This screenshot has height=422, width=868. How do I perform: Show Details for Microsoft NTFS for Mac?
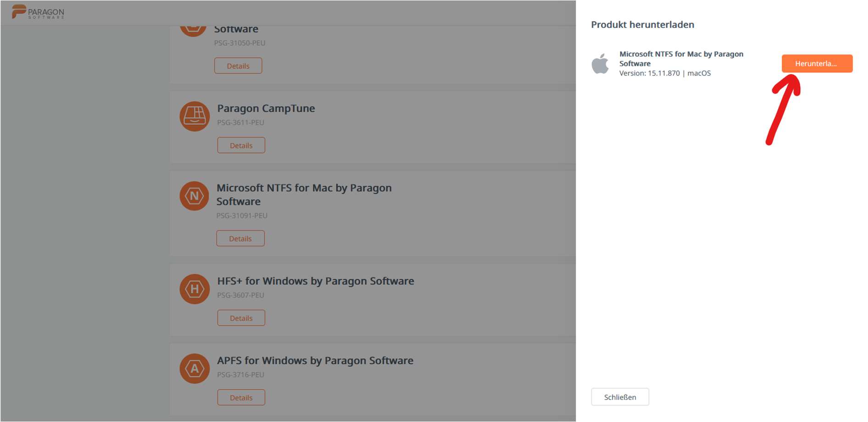point(240,239)
